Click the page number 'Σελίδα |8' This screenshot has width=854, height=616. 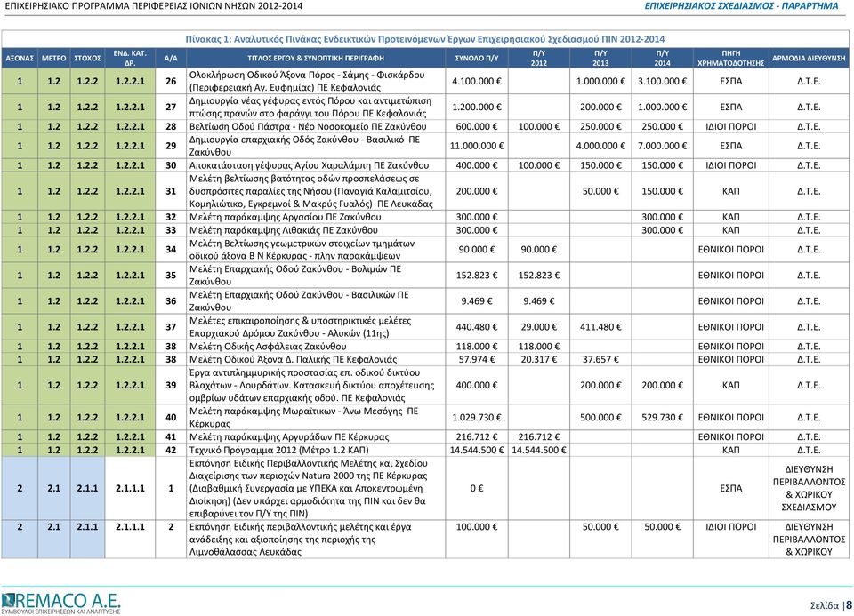point(831,605)
